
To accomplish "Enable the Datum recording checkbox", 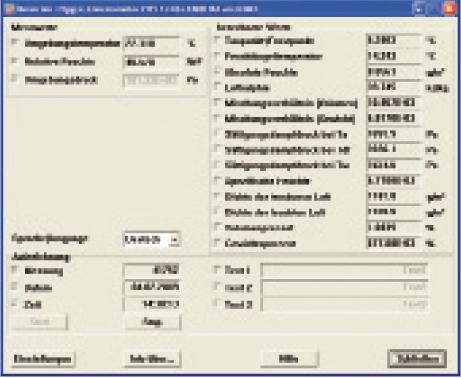I will point(15,286).
